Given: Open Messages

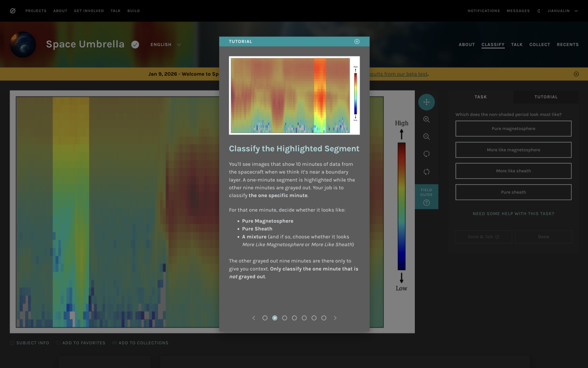Looking at the screenshot, I should [x=518, y=11].
